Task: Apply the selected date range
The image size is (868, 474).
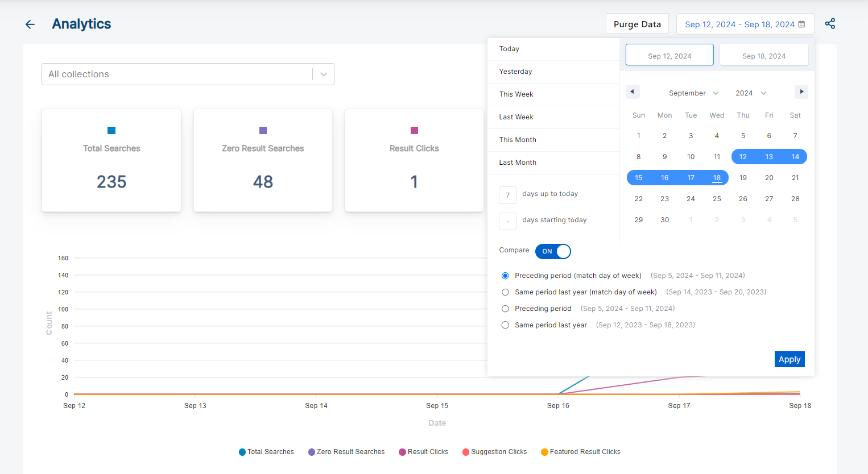Action: (790, 359)
